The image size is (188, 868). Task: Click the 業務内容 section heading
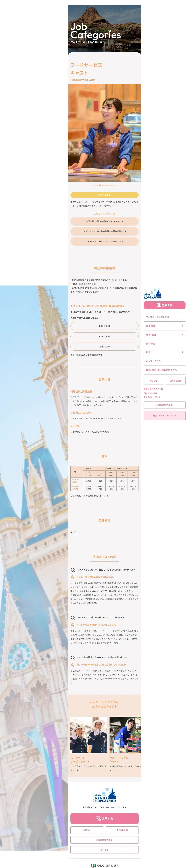coord(105,380)
